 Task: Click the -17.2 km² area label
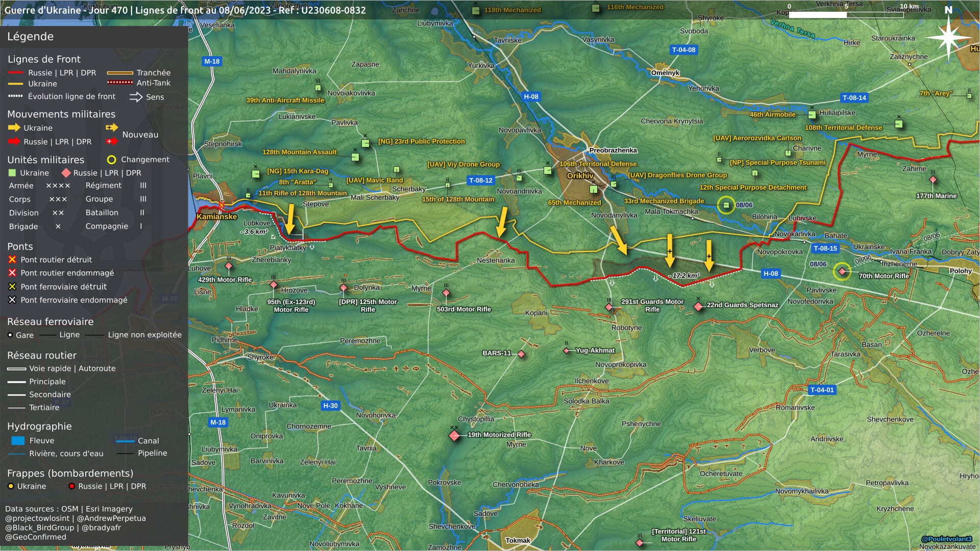click(x=684, y=275)
